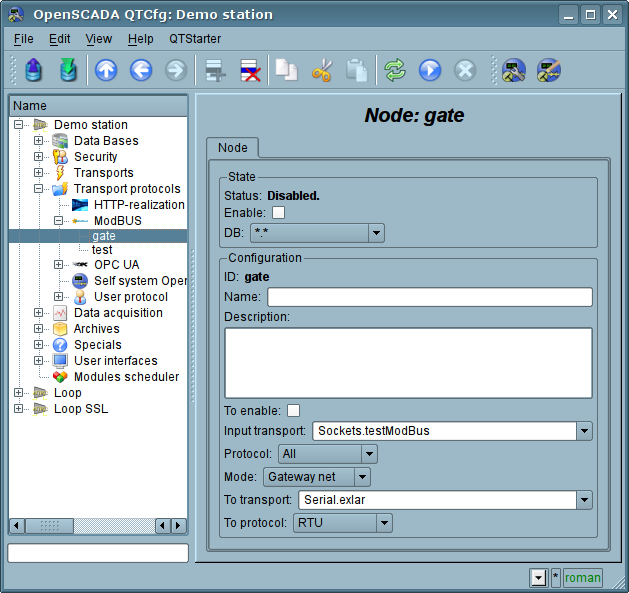This screenshot has height=593, width=629.
Task: Click the Refresh page toolbar icon
Action: click(x=395, y=70)
